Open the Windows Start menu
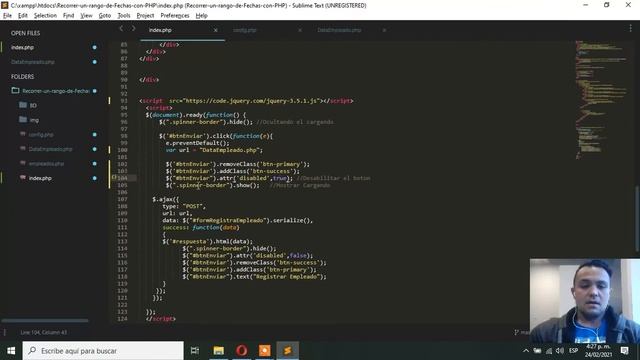The height and width of the screenshot is (360, 640). pos(11,351)
